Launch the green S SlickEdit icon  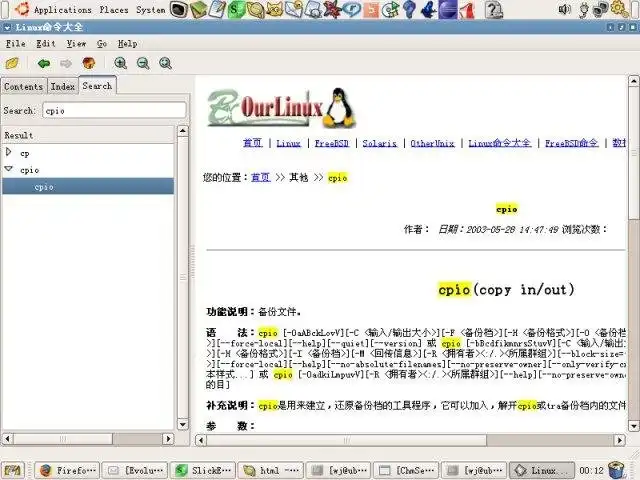coord(236,9)
